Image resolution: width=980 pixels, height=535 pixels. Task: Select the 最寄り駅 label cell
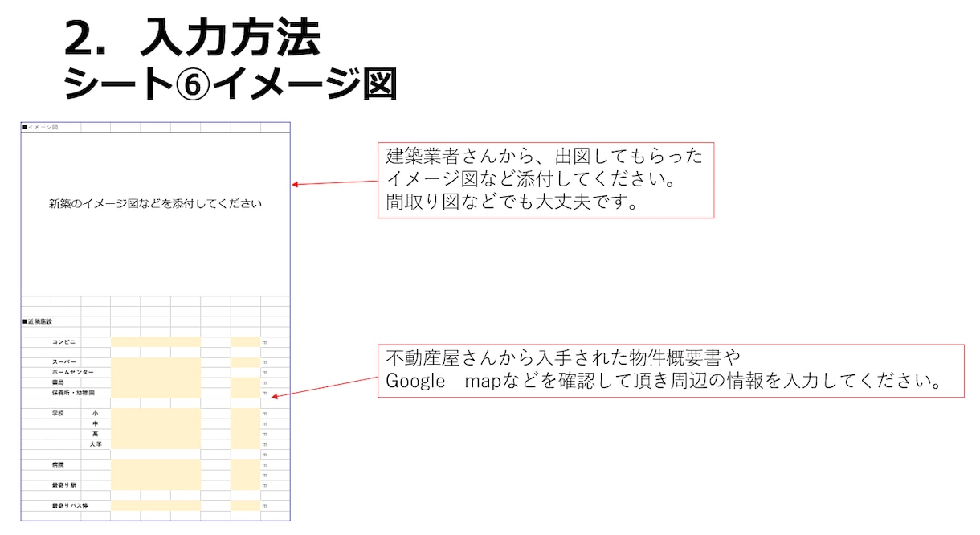click(x=66, y=485)
